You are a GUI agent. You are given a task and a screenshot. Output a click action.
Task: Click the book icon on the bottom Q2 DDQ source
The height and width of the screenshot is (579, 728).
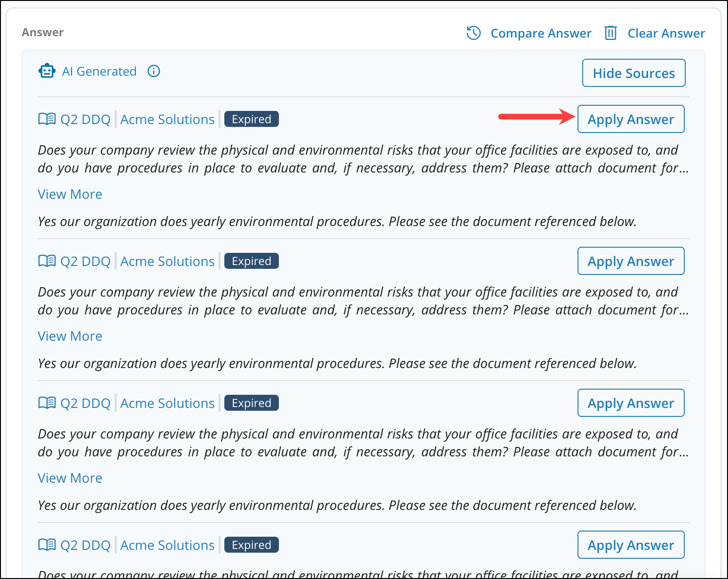click(x=47, y=545)
